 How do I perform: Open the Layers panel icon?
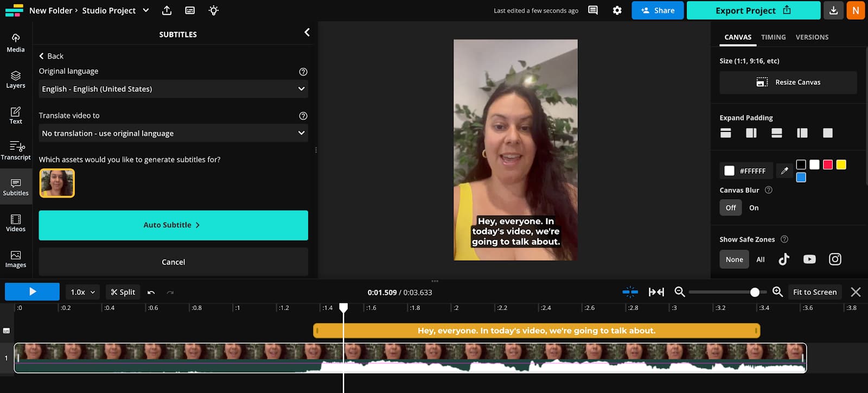(x=16, y=79)
